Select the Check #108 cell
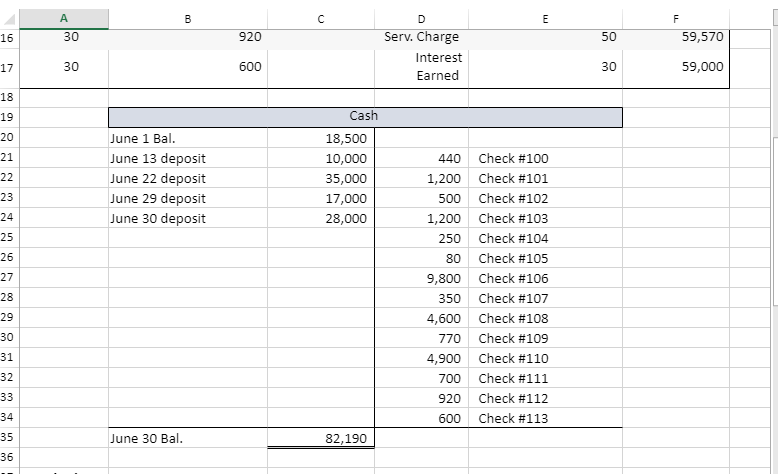The width and height of the screenshot is (778, 474). tap(545, 318)
